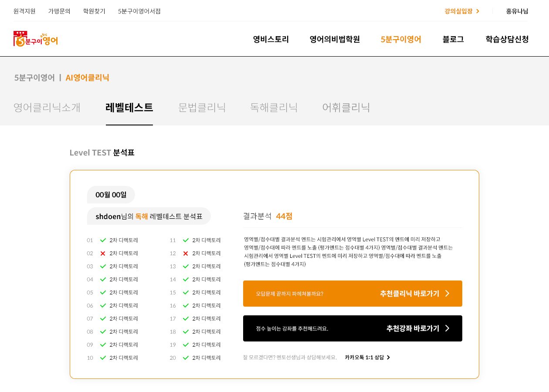Click the green check icon on question 01
The width and height of the screenshot is (549, 392).
click(x=103, y=240)
